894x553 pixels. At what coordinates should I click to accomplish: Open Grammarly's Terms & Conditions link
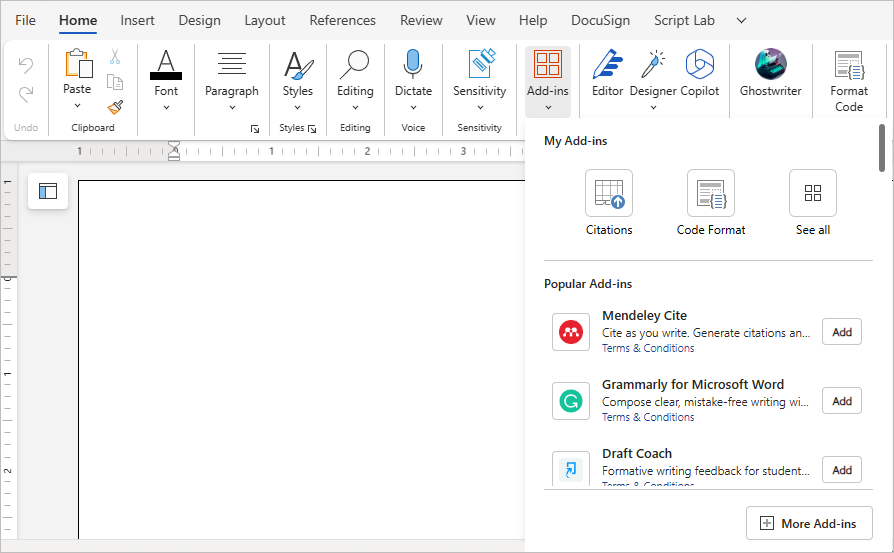coord(648,417)
